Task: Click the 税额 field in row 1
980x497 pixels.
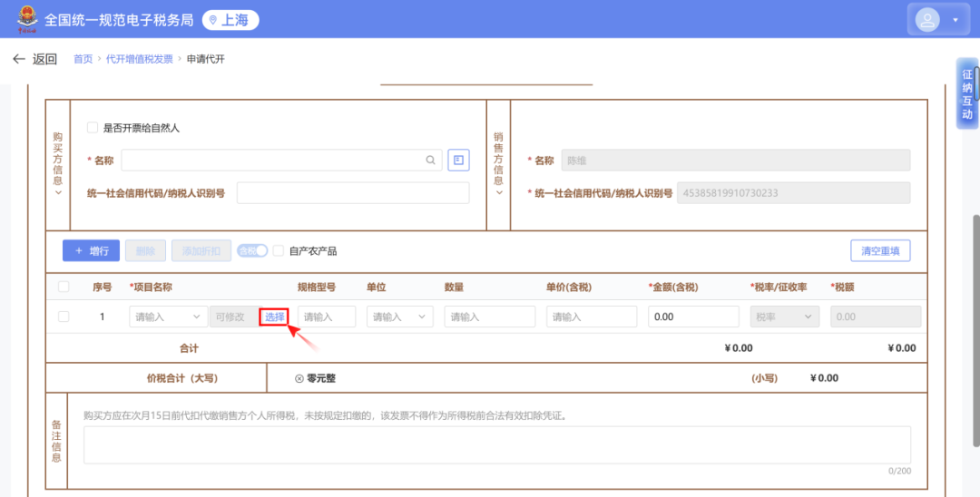Action: coord(876,317)
